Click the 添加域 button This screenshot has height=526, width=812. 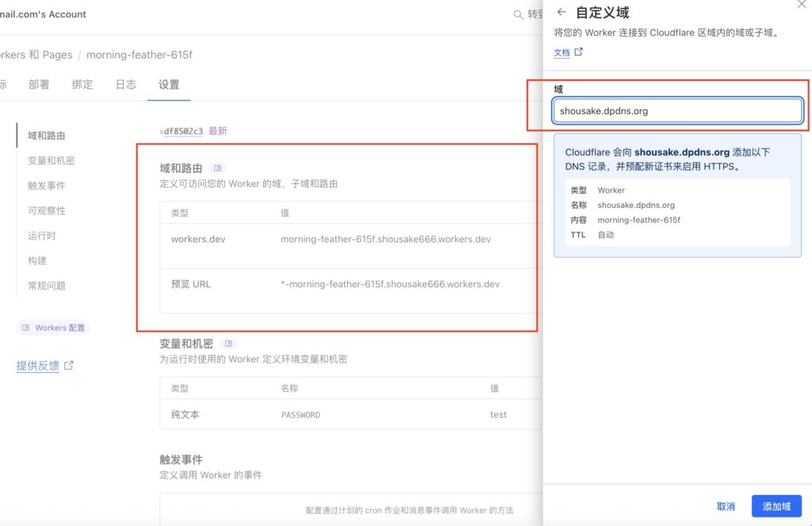click(776, 506)
